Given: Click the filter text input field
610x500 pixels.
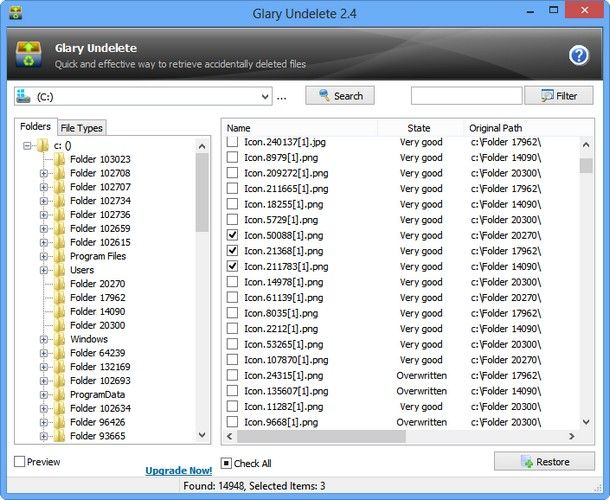Looking at the screenshot, I should click(x=466, y=96).
